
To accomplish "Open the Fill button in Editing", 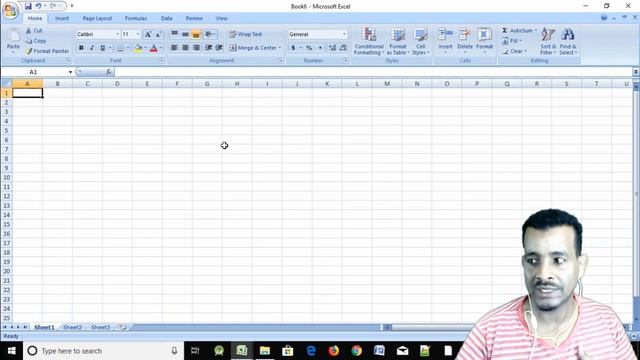I will click(512, 41).
